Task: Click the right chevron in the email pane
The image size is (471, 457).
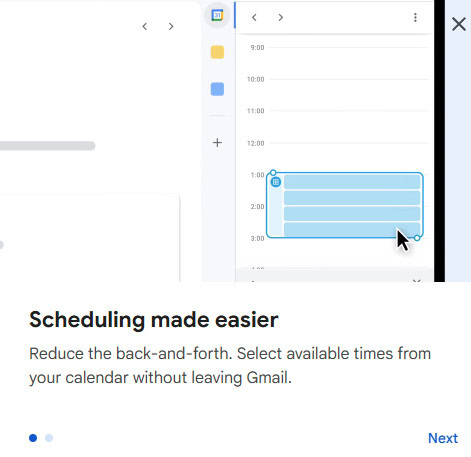Action: point(171,26)
